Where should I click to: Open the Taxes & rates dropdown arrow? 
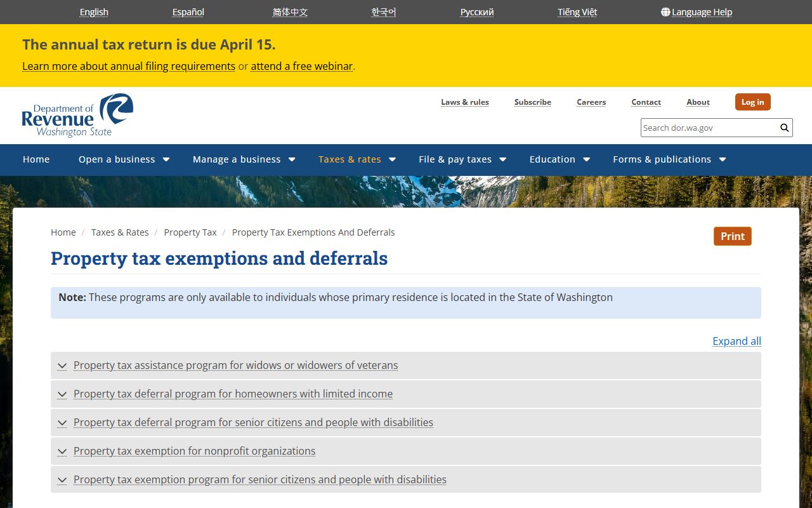392,159
